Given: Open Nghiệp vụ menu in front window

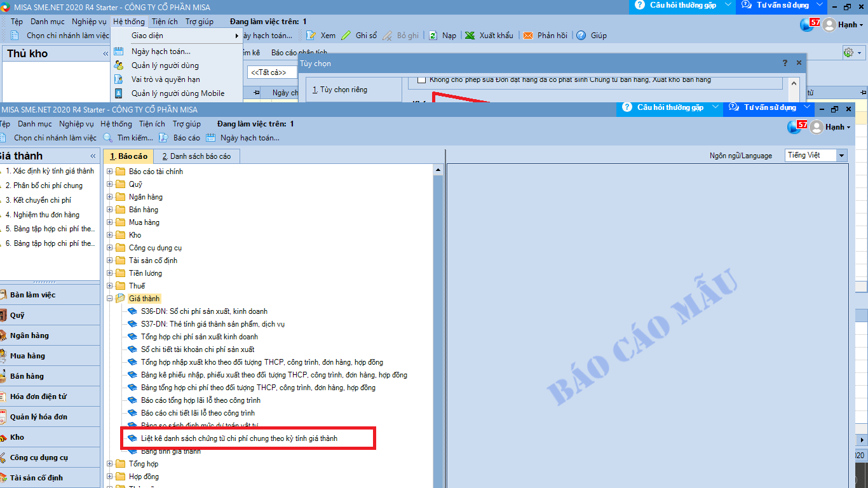Looking at the screenshot, I should pyautogui.click(x=76, y=124).
